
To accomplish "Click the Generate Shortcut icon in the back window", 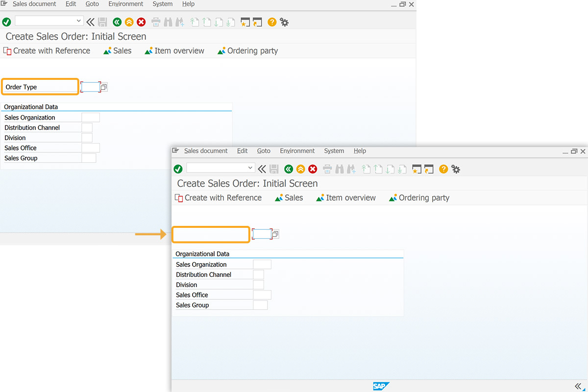I will (257, 22).
